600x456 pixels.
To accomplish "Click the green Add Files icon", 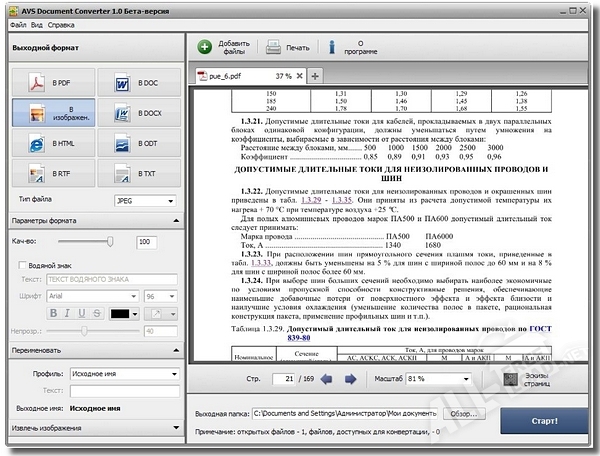I will pos(204,46).
